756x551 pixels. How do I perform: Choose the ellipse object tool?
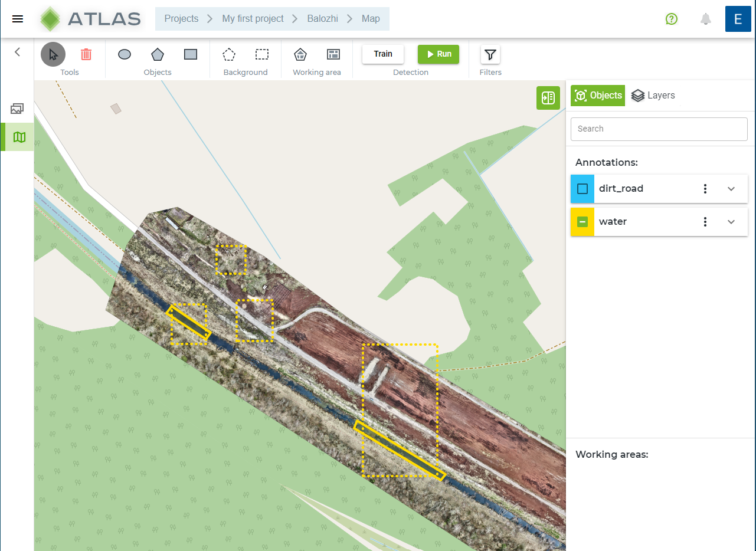click(x=125, y=54)
